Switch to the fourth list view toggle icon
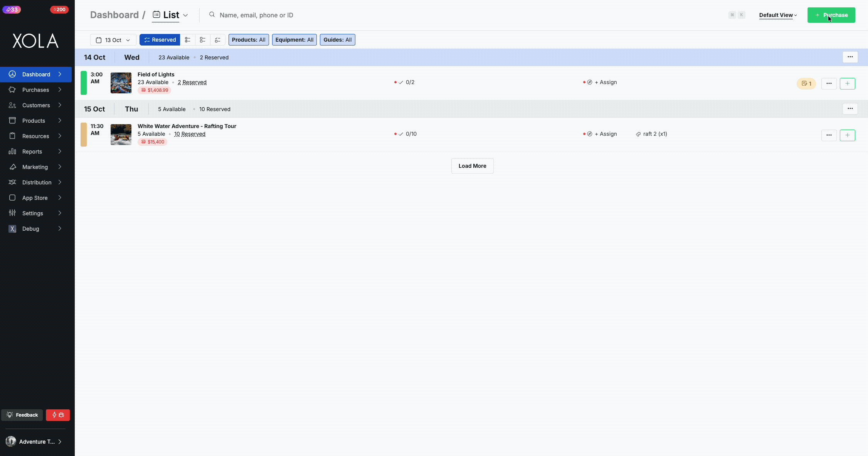This screenshot has height=456, width=868. pyautogui.click(x=218, y=40)
